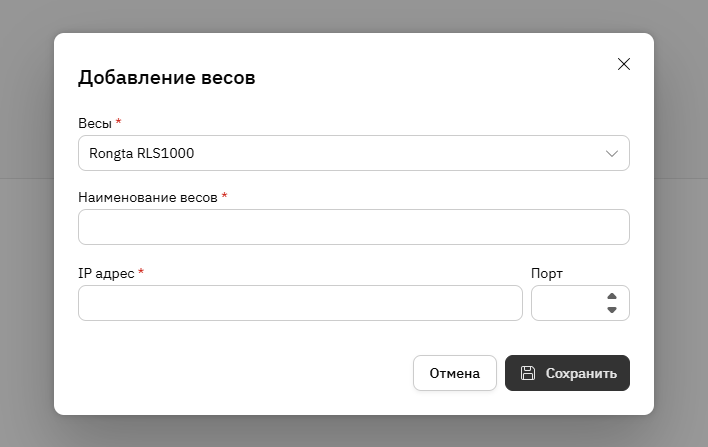The height and width of the screenshot is (447, 708).
Task: Click the Весы field label
Action: pos(95,123)
